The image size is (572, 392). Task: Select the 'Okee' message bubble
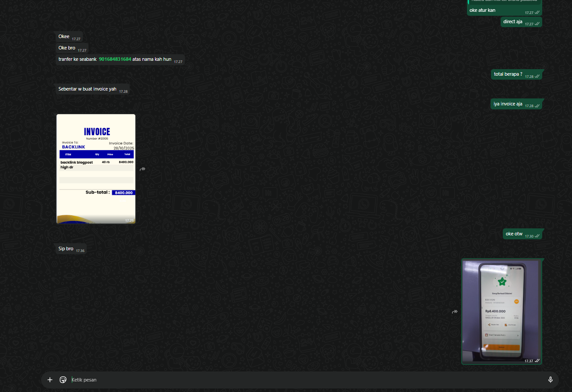(x=64, y=37)
